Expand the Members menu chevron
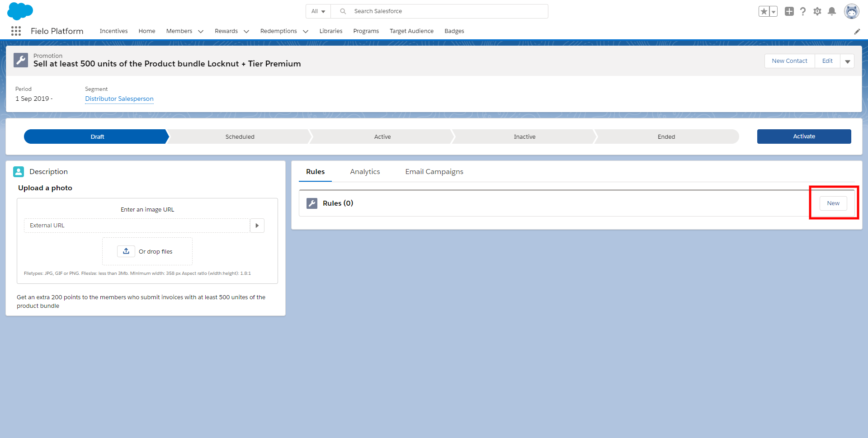 [x=201, y=31]
